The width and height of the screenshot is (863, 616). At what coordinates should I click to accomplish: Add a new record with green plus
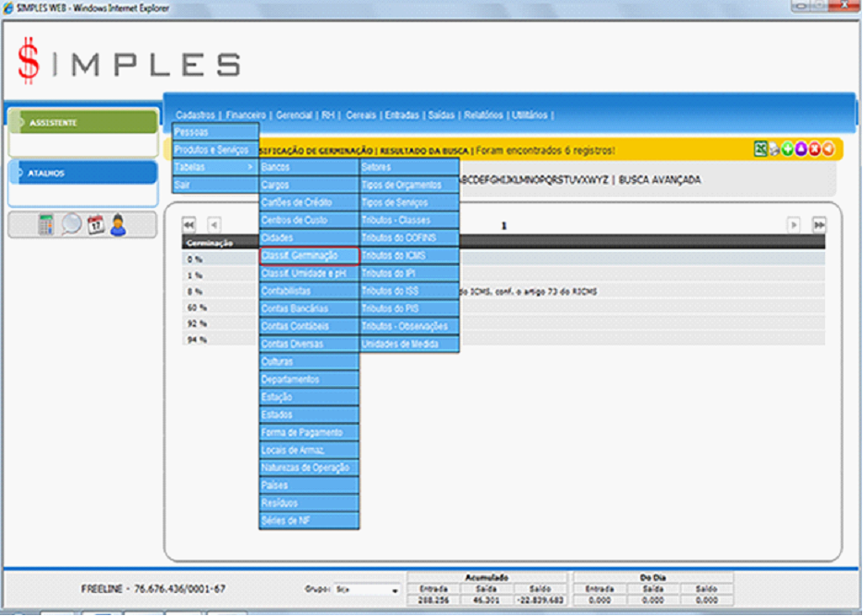[787, 150]
